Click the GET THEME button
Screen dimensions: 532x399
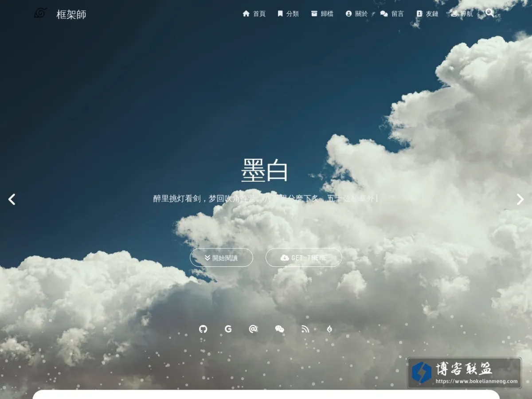pos(304,258)
